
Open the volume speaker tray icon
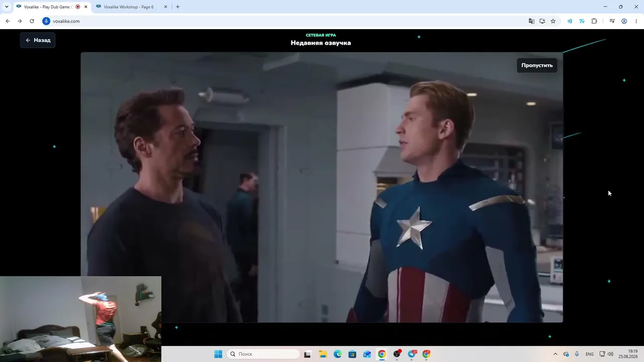coord(610,354)
